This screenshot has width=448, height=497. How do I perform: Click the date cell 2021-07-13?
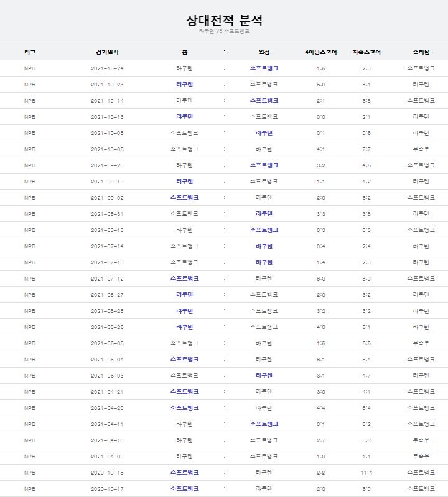click(107, 262)
